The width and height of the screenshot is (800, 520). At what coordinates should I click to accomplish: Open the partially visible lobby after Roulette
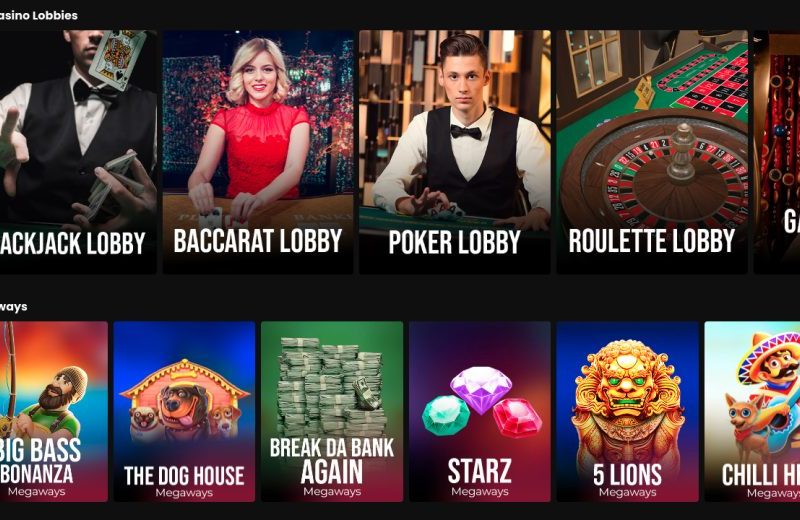(777, 152)
